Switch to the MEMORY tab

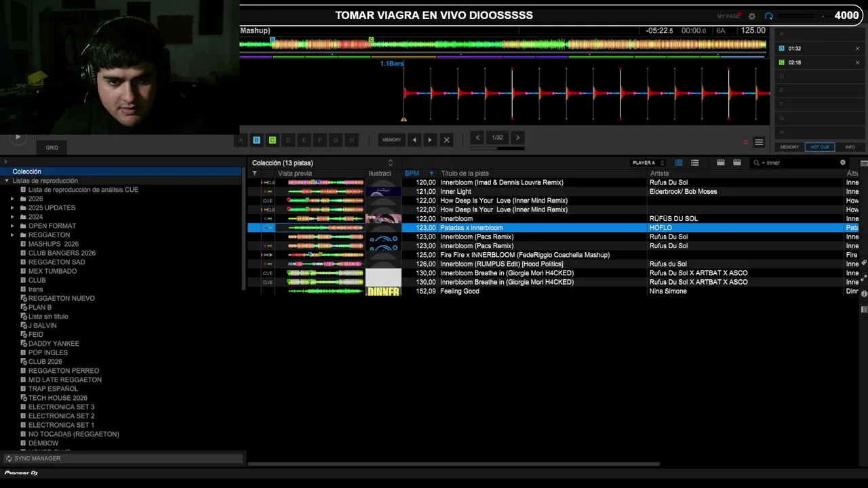click(x=789, y=147)
